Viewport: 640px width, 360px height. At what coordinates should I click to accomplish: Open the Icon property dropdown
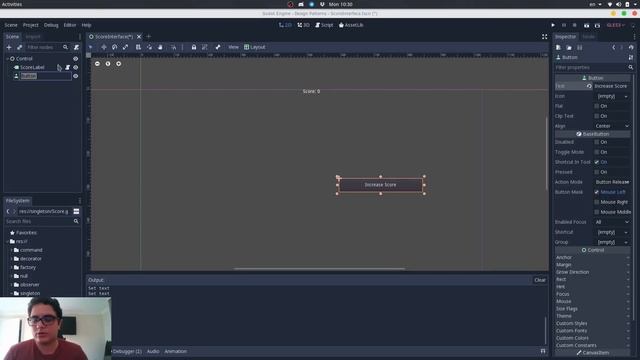click(x=612, y=96)
